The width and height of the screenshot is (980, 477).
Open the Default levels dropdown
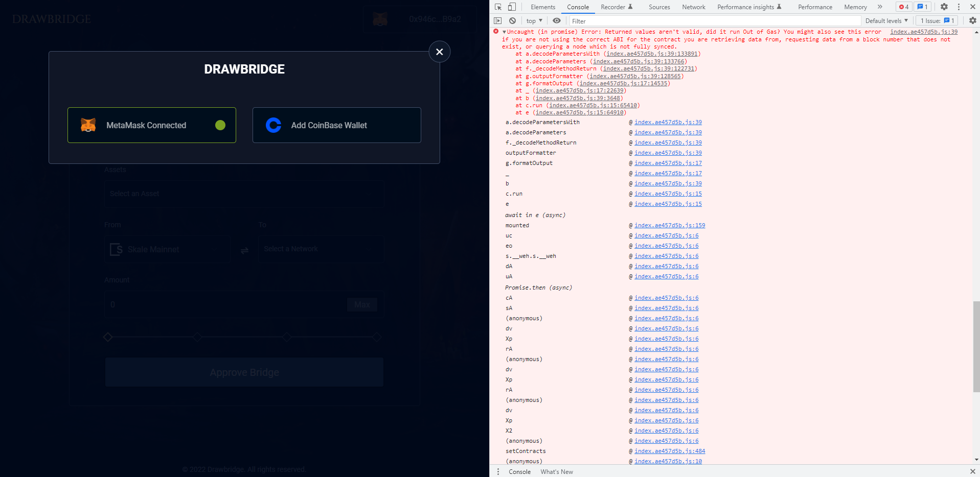click(x=886, y=20)
